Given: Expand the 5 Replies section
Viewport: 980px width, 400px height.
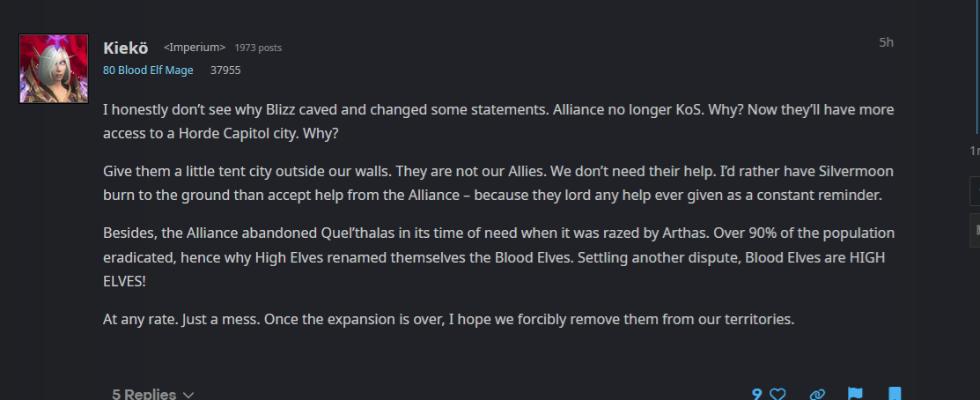Looking at the screenshot, I should coord(153,394).
